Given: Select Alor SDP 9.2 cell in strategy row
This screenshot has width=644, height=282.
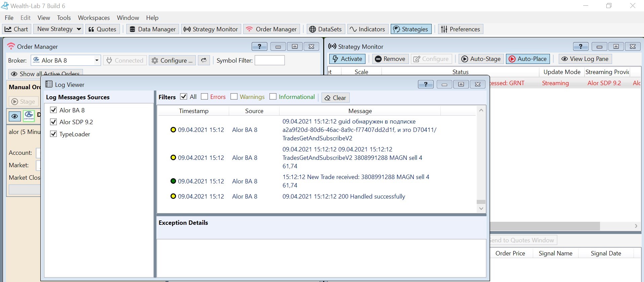Looking at the screenshot, I should (604, 83).
